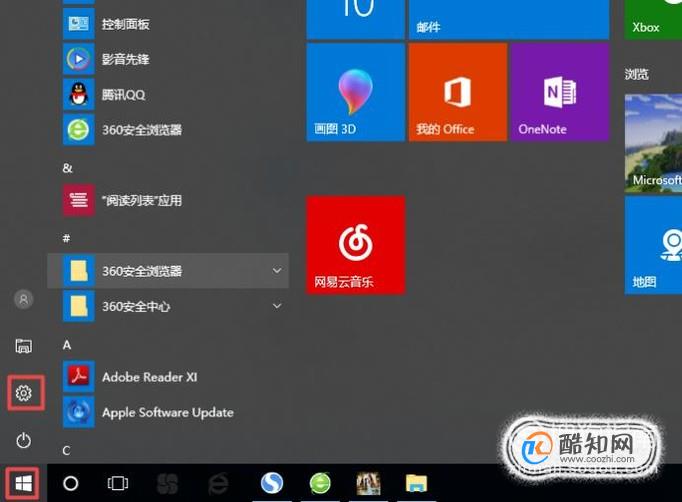Open the calendar tile showing 10
This screenshot has height=502, width=682.
[355, 20]
